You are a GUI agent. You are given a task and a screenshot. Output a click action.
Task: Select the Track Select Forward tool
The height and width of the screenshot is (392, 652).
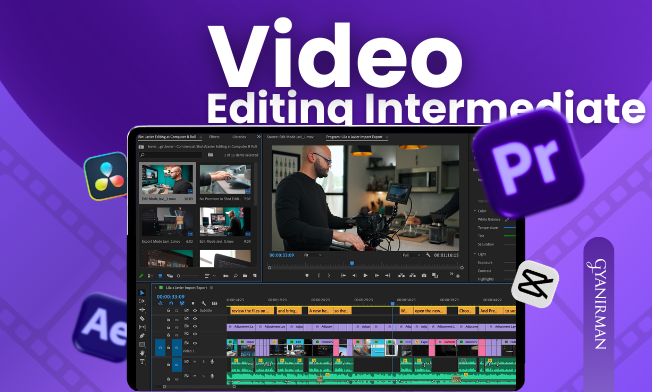click(142, 301)
